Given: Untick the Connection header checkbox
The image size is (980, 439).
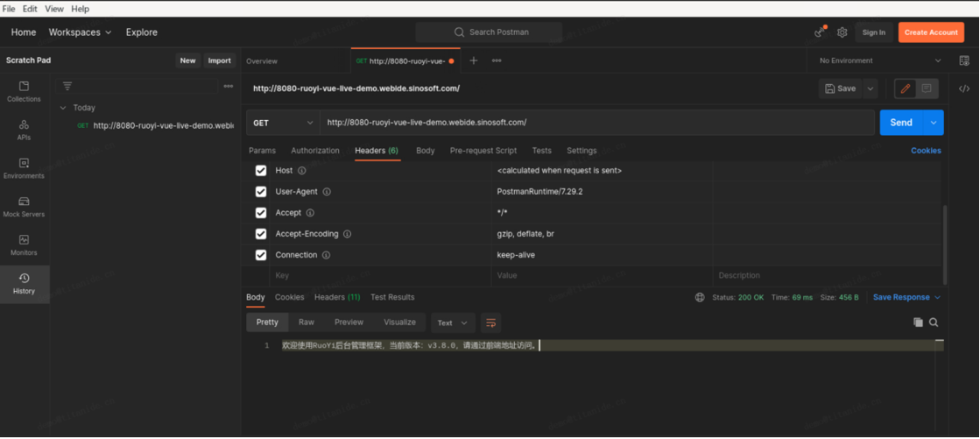Looking at the screenshot, I should (x=261, y=255).
